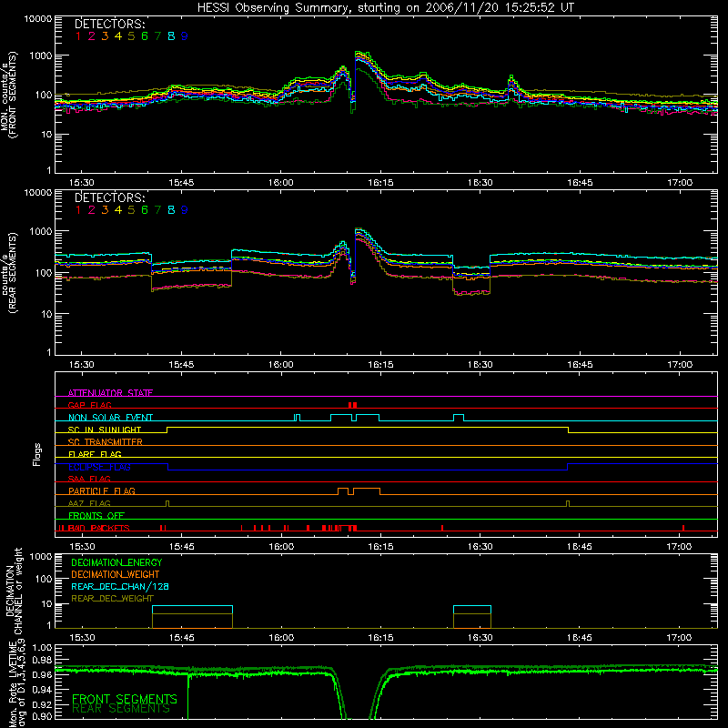Click the 0.98 y-axis value in livetime panel
The image size is (728, 728).
(43, 661)
